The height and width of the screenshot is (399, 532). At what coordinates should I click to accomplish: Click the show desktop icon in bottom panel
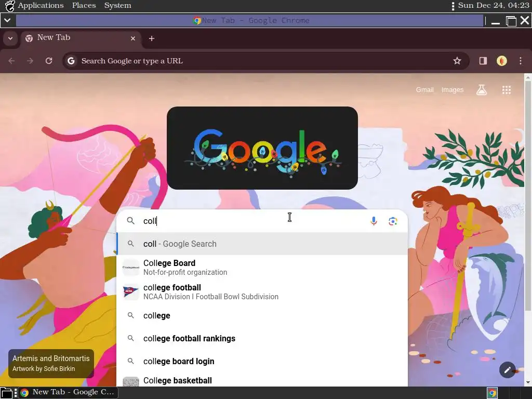click(6, 393)
